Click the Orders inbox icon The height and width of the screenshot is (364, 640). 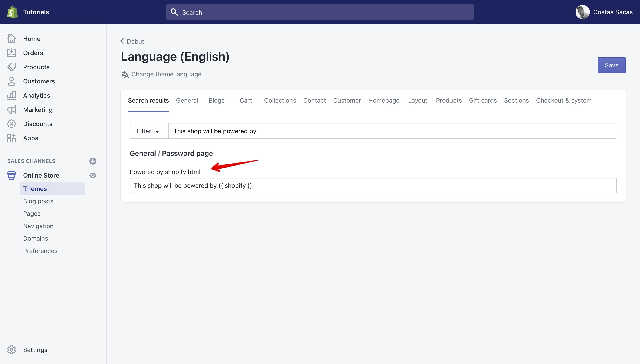(x=12, y=53)
